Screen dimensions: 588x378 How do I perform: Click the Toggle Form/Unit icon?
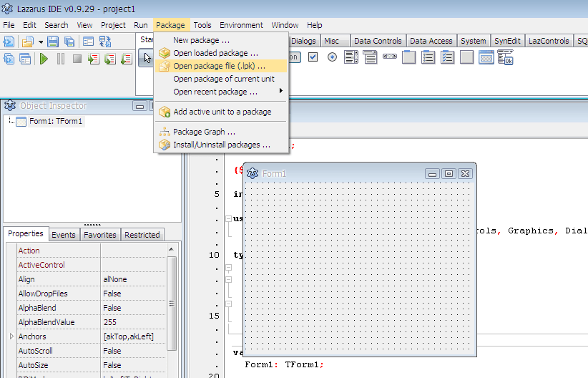pos(105,42)
